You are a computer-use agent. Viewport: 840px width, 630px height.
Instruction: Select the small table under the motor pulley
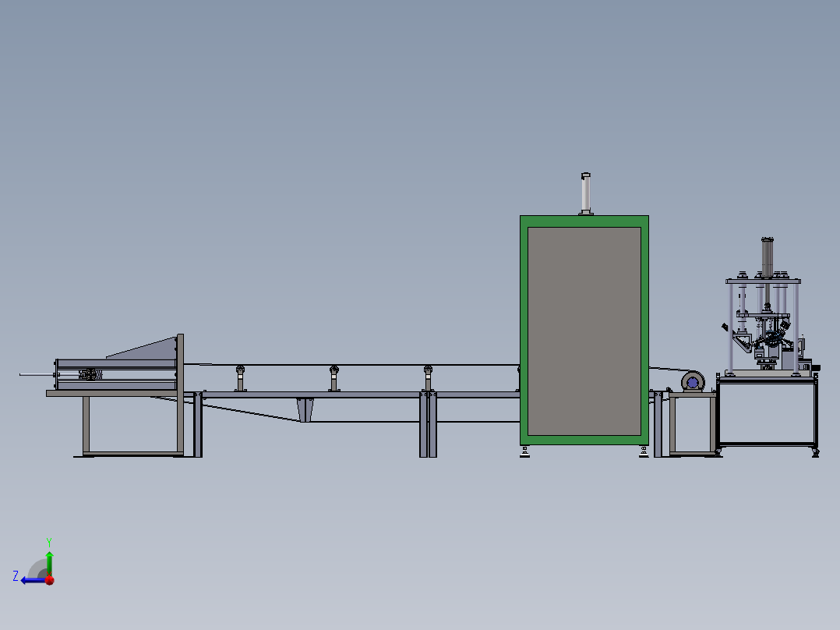[x=692, y=423]
